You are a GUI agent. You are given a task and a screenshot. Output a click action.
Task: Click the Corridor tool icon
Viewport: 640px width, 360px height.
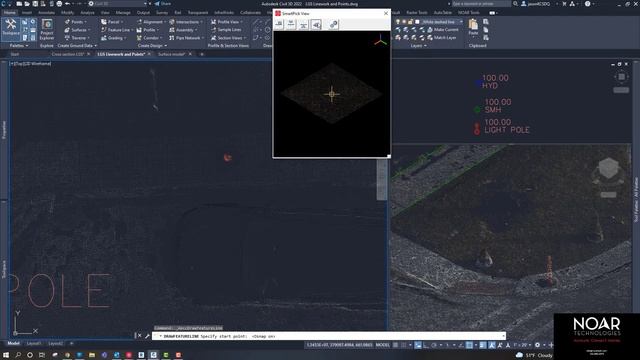[x=139, y=38]
